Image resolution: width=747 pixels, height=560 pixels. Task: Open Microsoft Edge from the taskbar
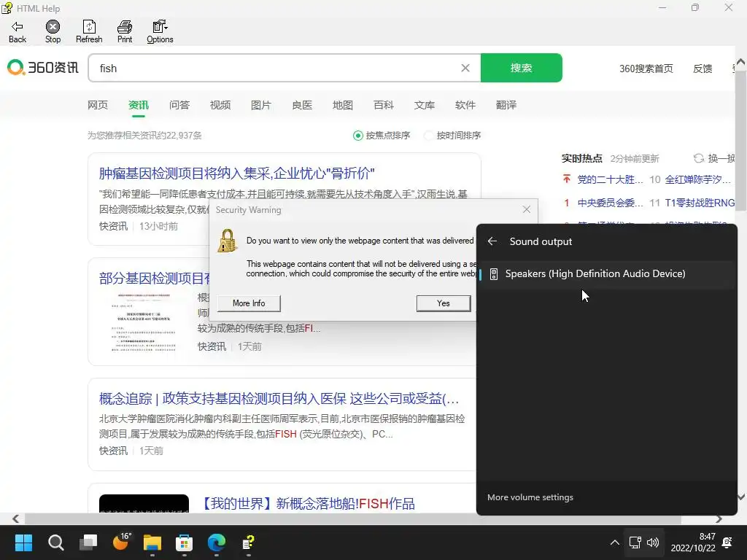point(216,542)
